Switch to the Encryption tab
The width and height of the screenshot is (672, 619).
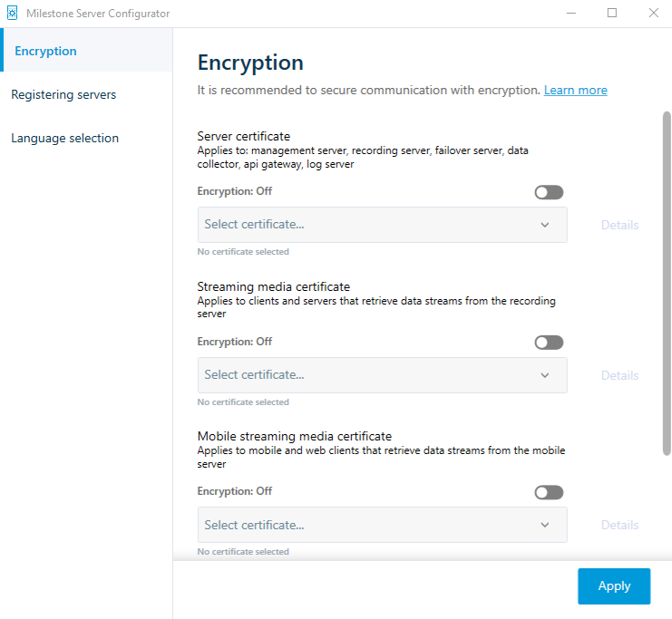pyautogui.click(x=45, y=52)
